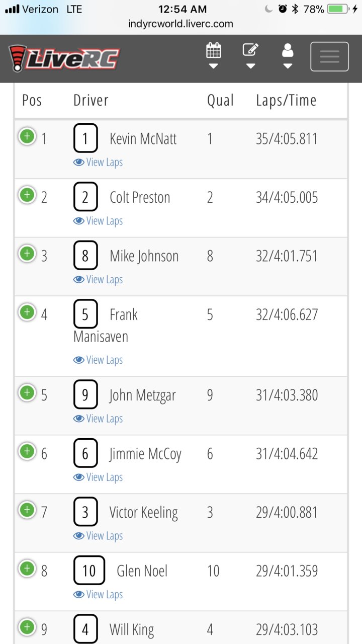Expand green plus for Colt Preston row

[x=27, y=195]
